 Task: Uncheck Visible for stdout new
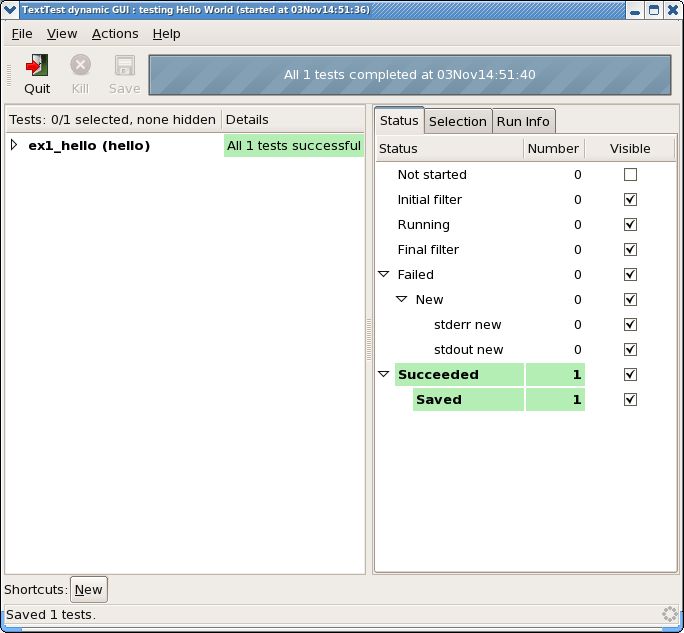tap(630, 349)
